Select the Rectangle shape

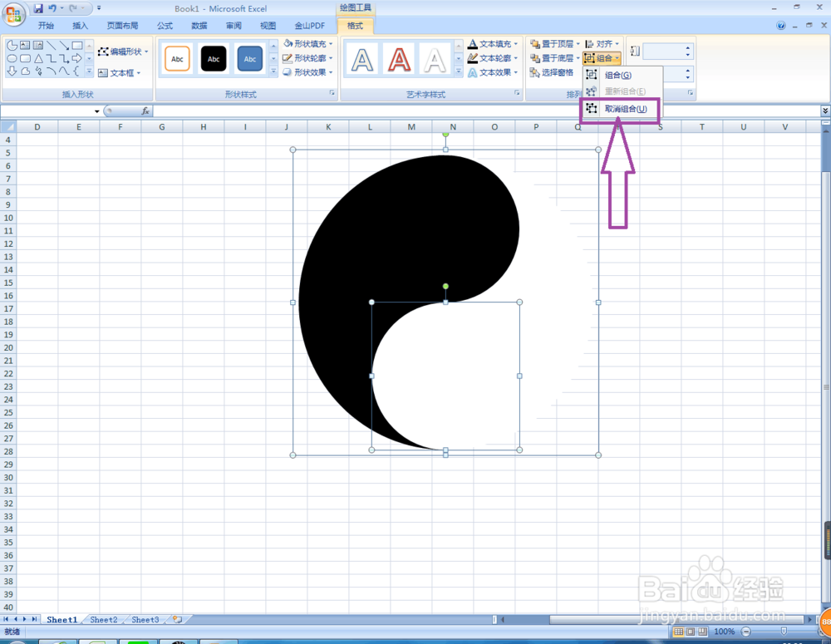pyautogui.click(x=77, y=46)
